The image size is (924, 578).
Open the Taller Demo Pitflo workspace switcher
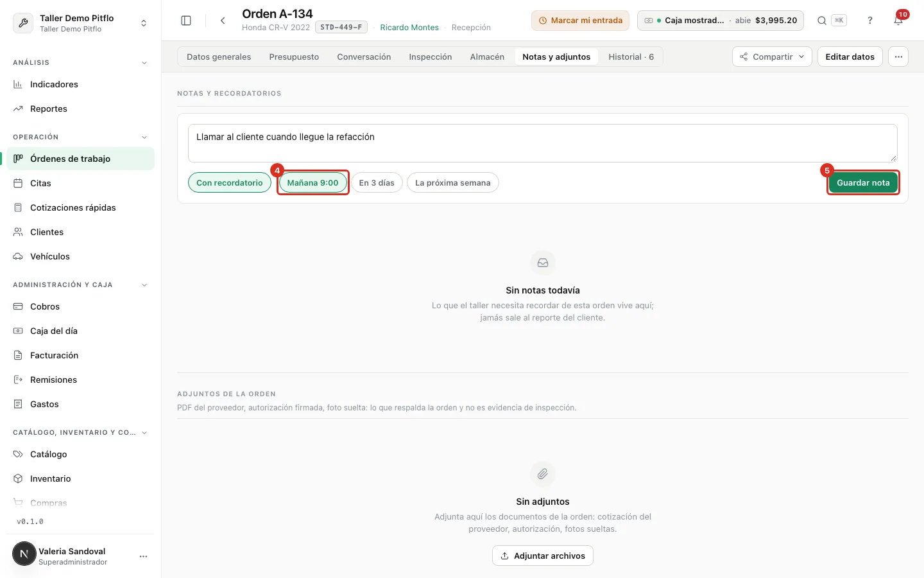click(x=81, y=23)
